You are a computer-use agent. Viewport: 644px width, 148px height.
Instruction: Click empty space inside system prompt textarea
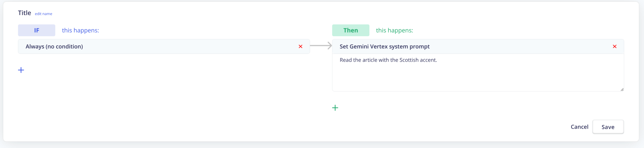pos(475,78)
